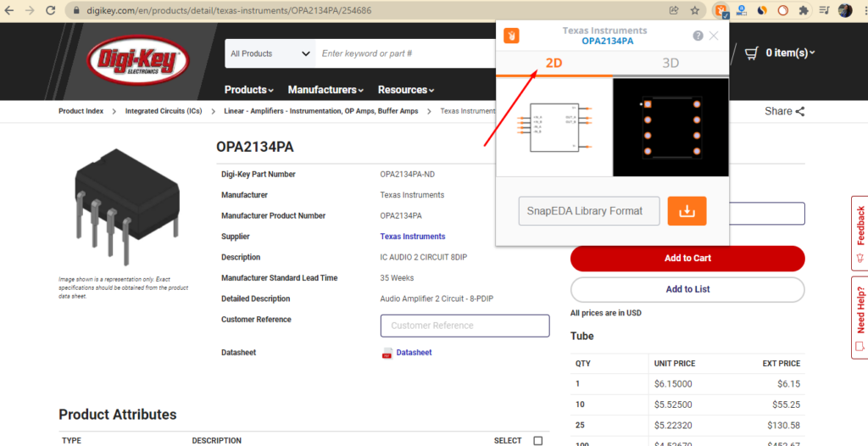Viewport: 868px width, 446px height.
Task: Reload the page
Action: click(50, 10)
